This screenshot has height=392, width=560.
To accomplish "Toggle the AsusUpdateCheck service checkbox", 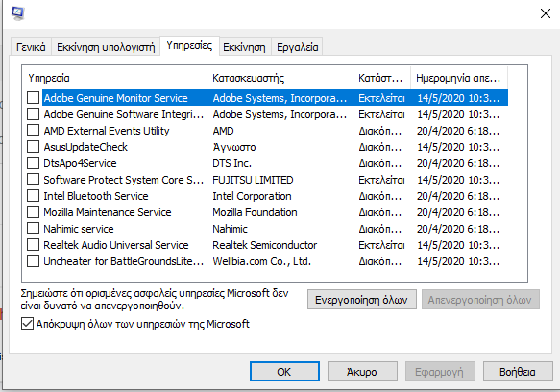I will pyautogui.click(x=34, y=147).
